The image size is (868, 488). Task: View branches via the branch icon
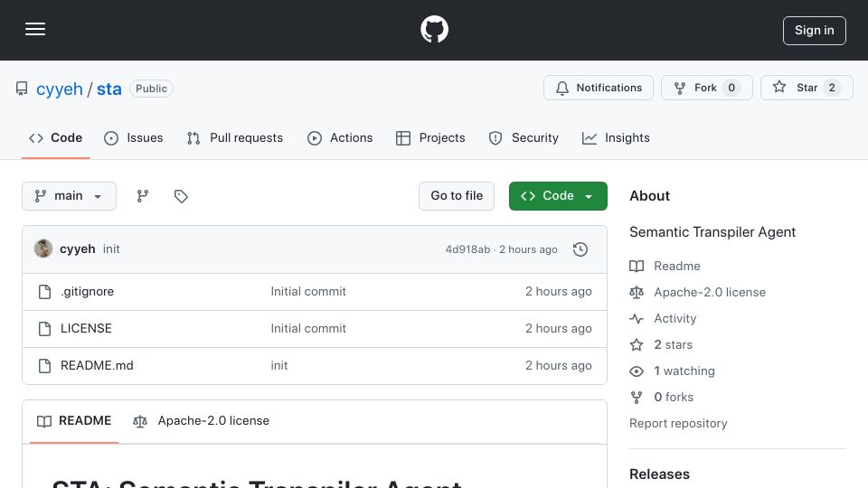click(x=143, y=196)
